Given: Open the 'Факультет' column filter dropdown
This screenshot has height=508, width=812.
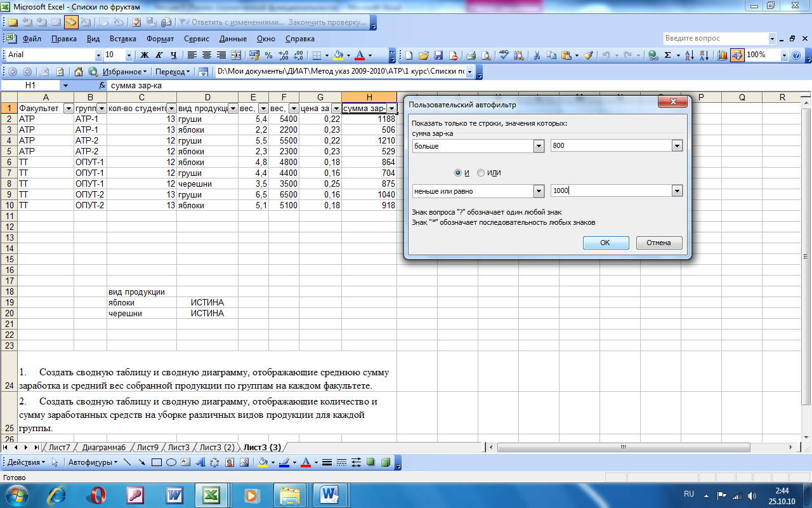Looking at the screenshot, I should [69, 109].
